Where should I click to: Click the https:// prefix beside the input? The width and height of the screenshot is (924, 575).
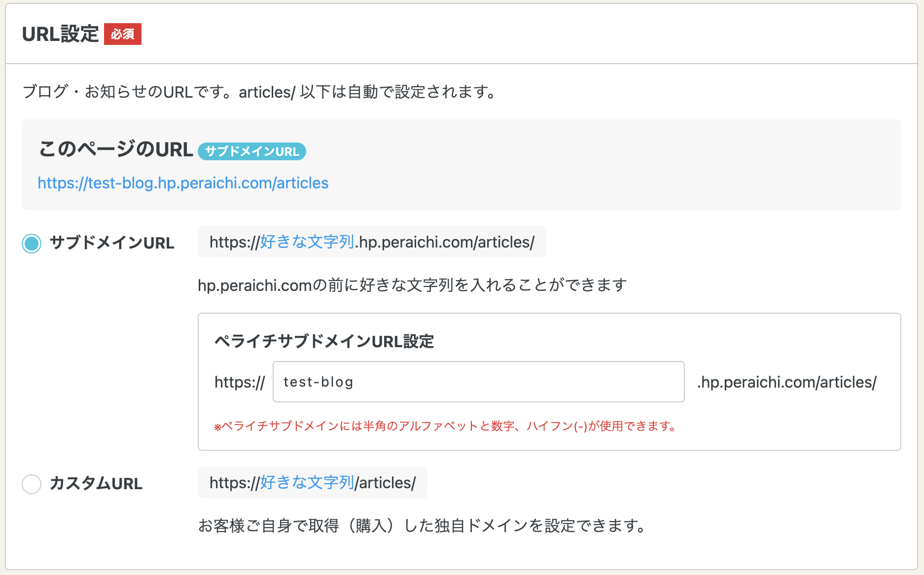coord(240,382)
